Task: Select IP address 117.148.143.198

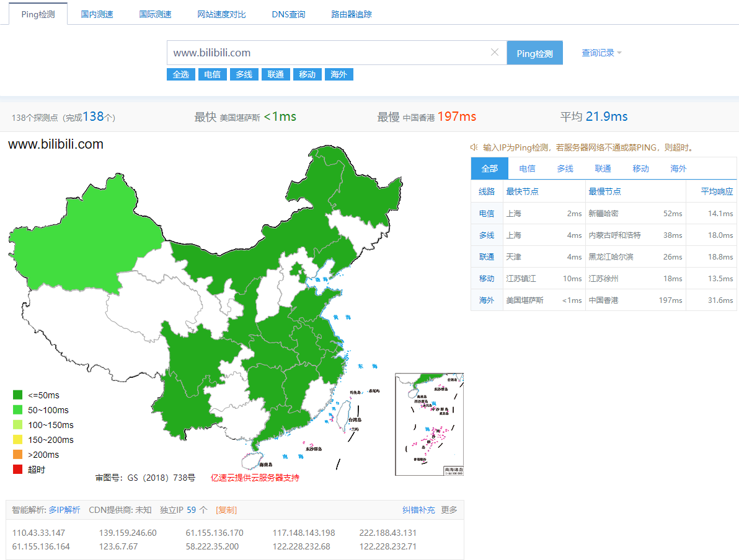Action: (x=304, y=533)
